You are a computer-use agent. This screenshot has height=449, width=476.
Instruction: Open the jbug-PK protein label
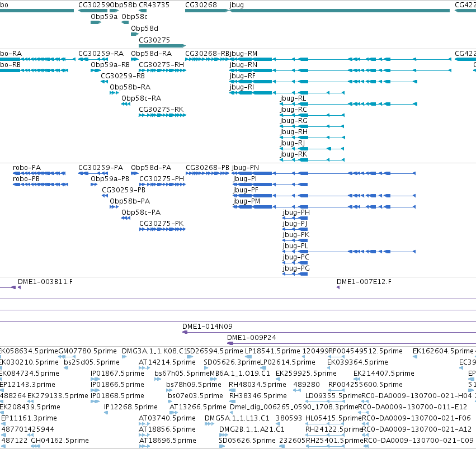[x=296, y=235]
